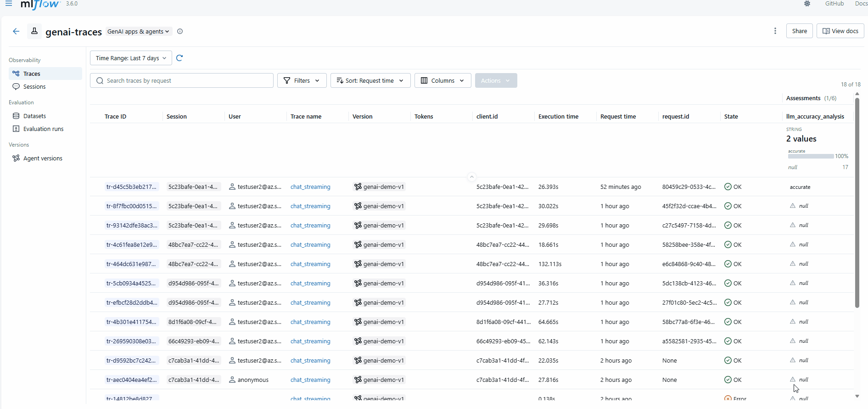
Task: Click the refresh traces icon
Action: pyautogui.click(x=179, y=58)
